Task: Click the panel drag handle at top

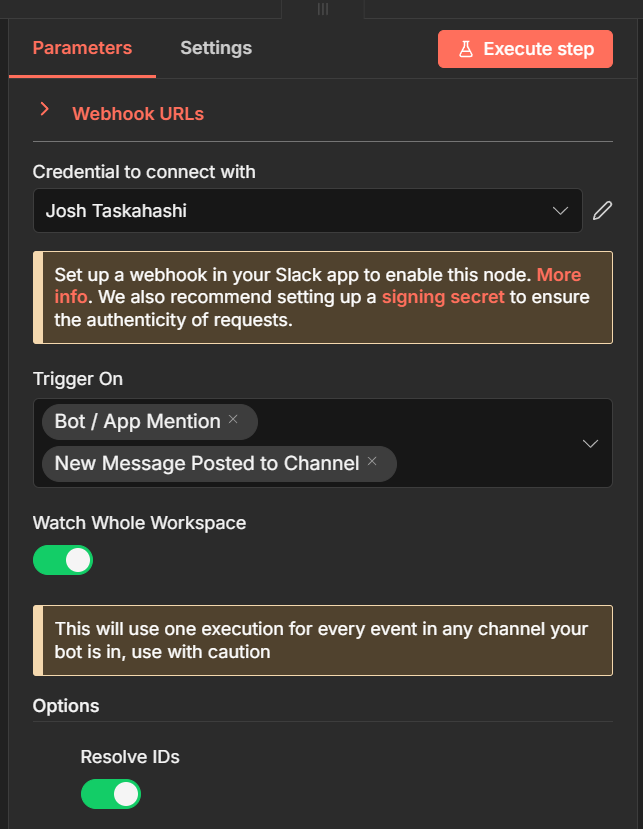Action: [x=322, y=8]
